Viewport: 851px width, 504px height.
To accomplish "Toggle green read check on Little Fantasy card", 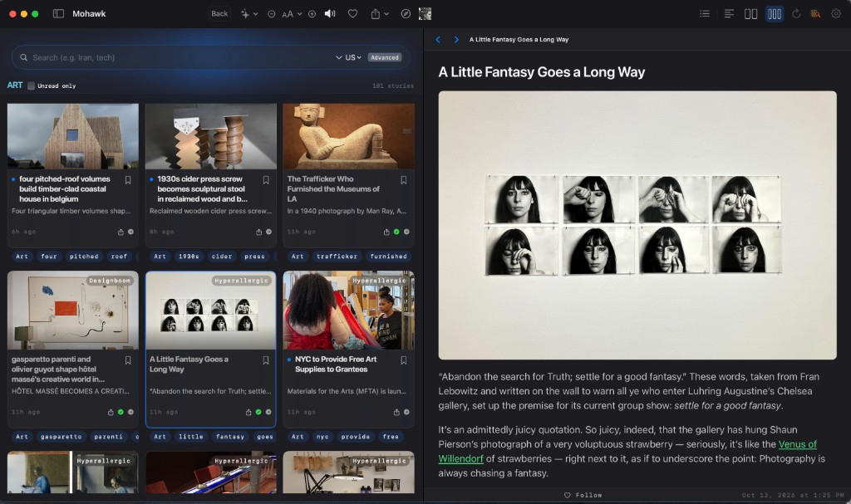I will (258, 412).
